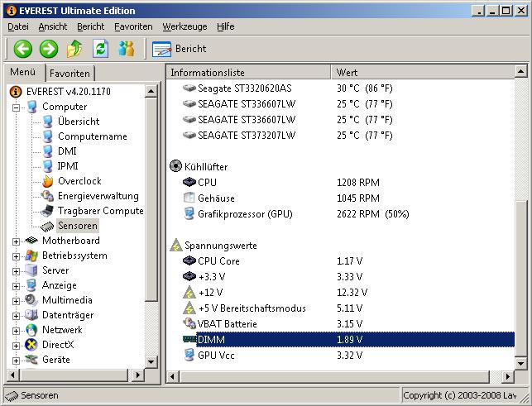
Task: Select the CPU Core voltage row
Action: pyautogui.click(x=340, y=261)
